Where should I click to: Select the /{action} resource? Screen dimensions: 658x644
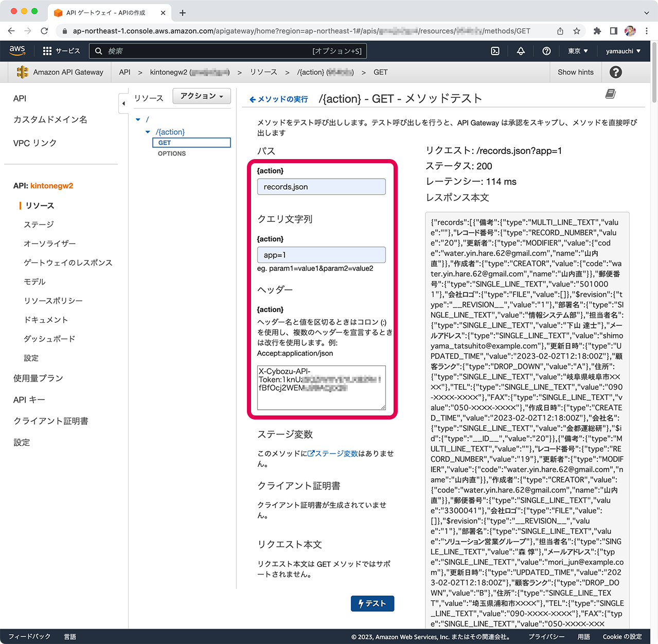(170, 132)
